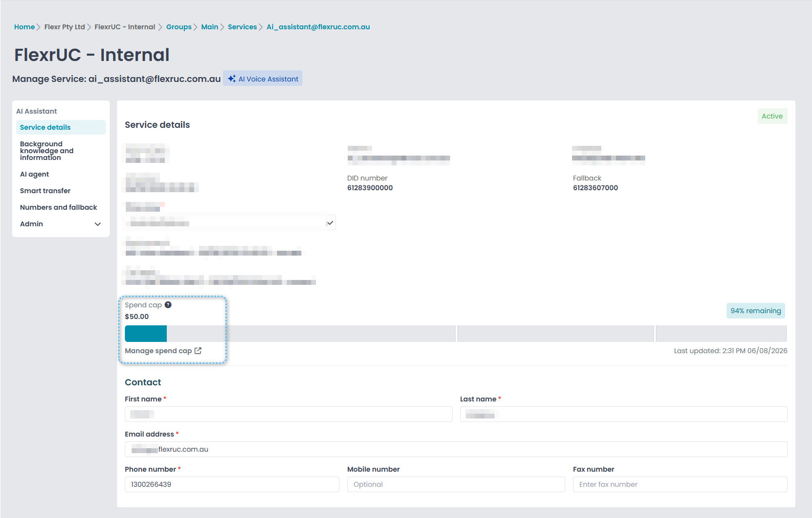812x518 pixels.
Task: Open Numbers and fallback section
Action: coord(61,207)
